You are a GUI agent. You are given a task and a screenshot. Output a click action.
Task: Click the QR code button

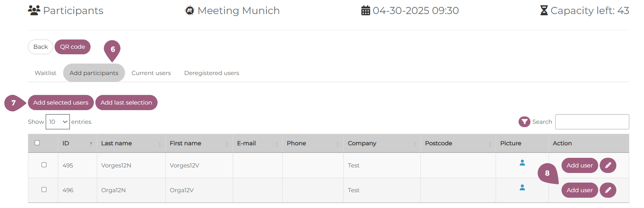(x=73, y=47)
